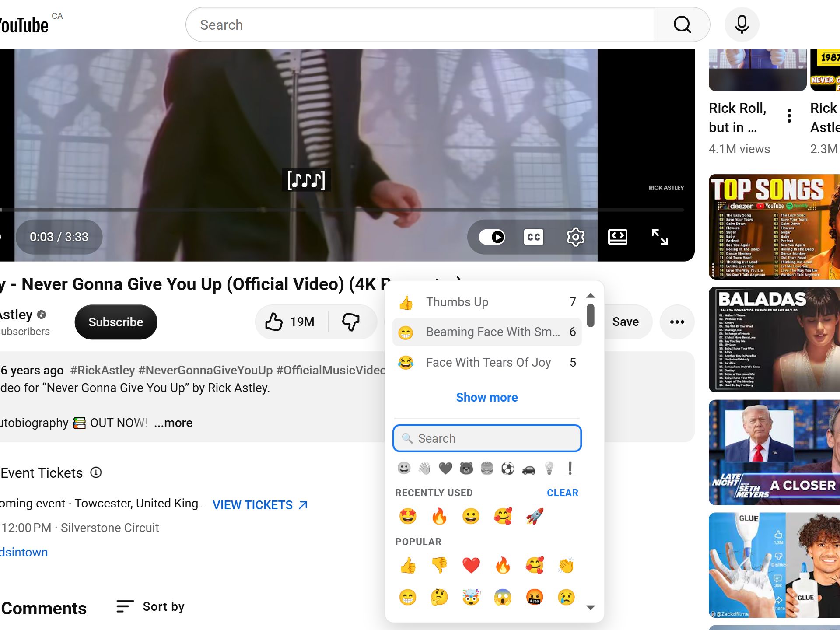Open the BALADAS video thumbnail

(x=774, y=339)
